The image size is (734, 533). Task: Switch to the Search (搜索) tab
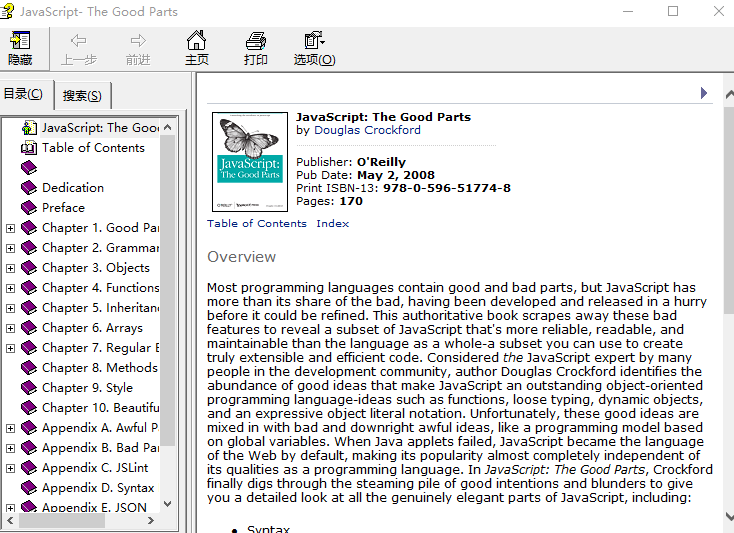[x=82, y=96]
